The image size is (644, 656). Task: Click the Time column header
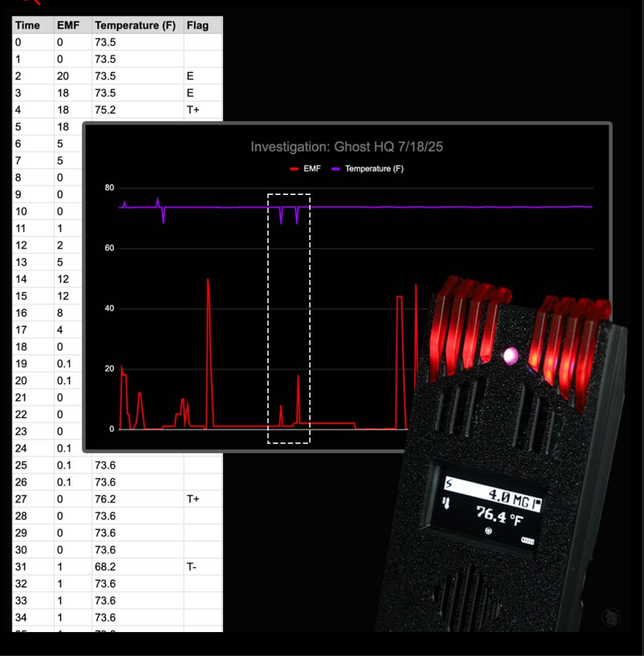click(33, 25)
